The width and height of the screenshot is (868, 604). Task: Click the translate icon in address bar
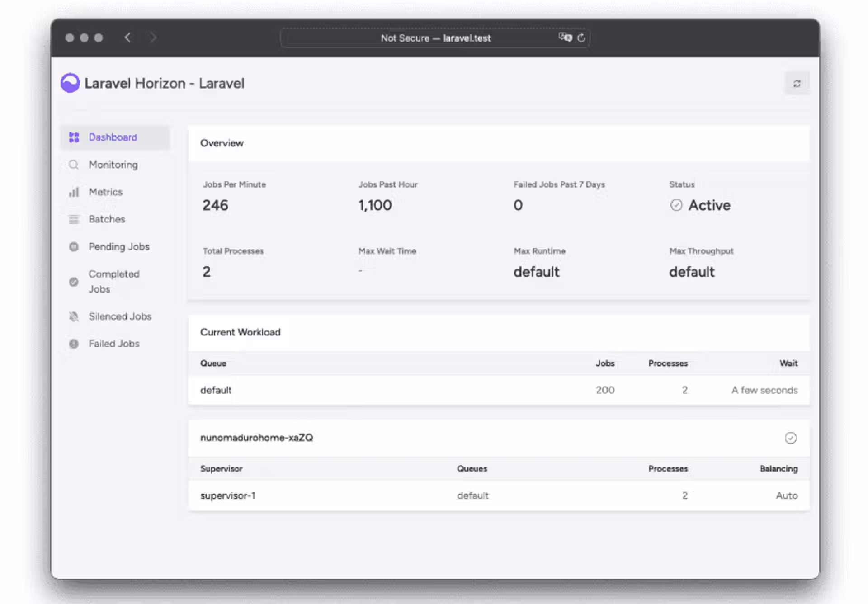pos(565,38)
